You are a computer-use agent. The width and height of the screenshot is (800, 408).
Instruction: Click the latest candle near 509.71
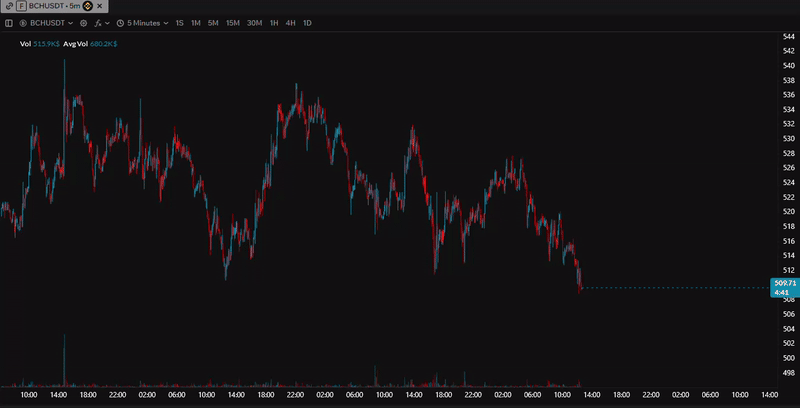[x=580, y=287]
